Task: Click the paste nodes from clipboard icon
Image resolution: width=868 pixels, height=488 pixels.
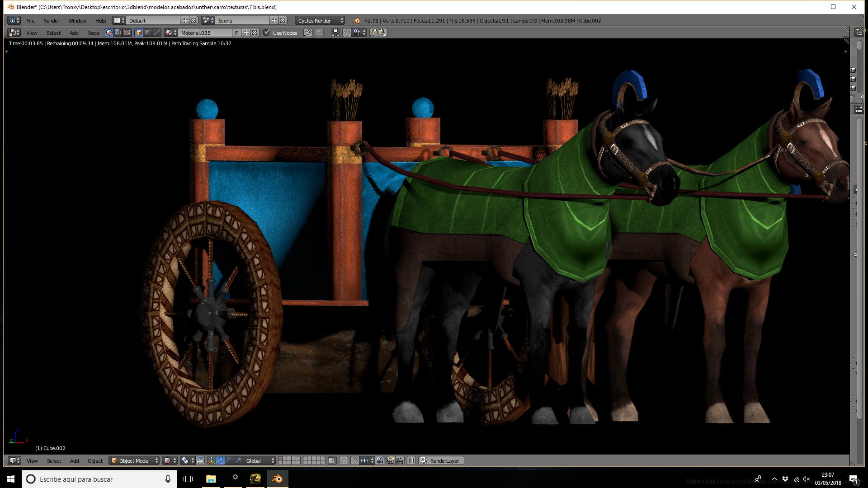Action: tap(382, 33)
